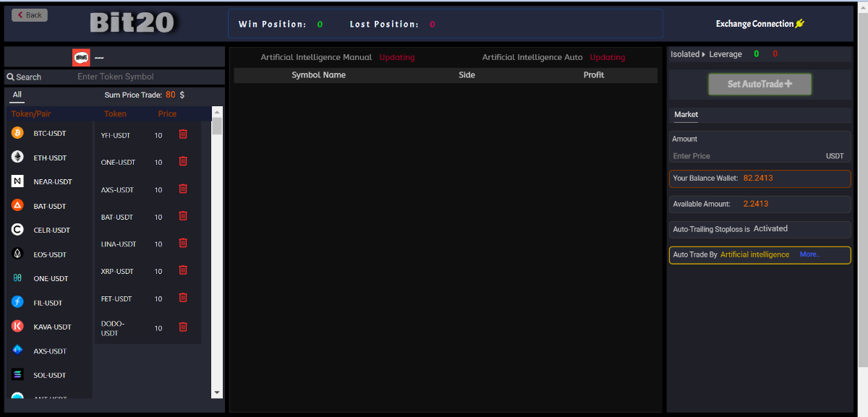Screen dimensions: 868x417
Task: Select the Market tab
Action: coord(686,114)
